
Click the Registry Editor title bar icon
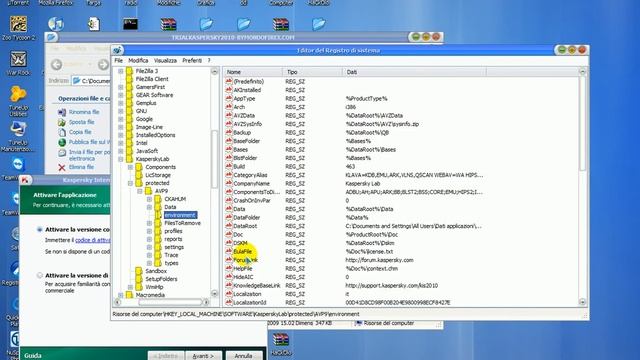click(x=118, y=50)
